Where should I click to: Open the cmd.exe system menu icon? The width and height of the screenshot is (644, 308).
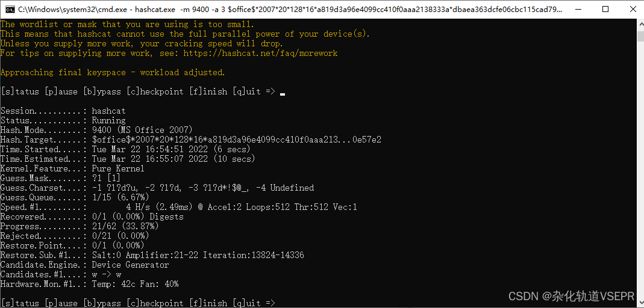tap(10, 9)
